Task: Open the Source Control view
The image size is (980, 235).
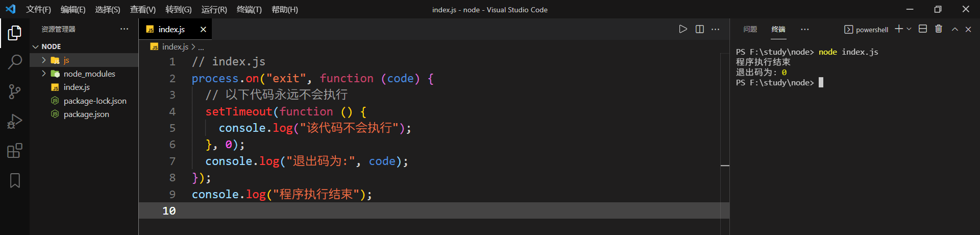Action: [x=15, y=92]
